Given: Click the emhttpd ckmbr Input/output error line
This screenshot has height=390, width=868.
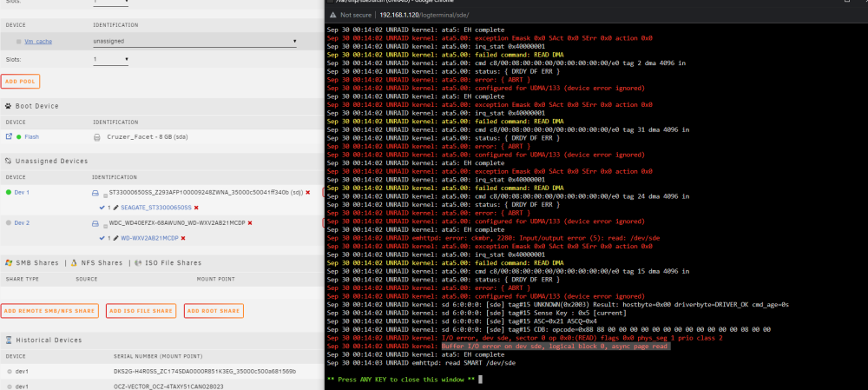Looking at the screenshot, I should [493, 238].
